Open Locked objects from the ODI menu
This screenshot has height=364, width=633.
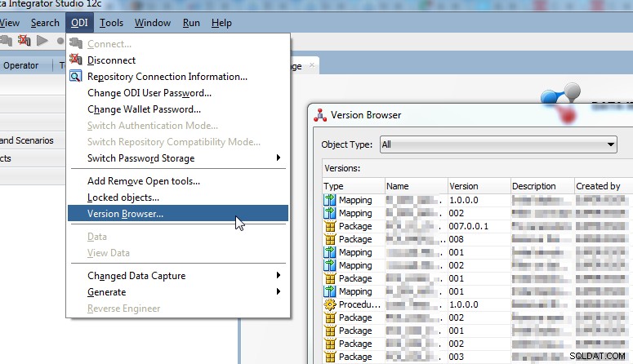(178, 198)
